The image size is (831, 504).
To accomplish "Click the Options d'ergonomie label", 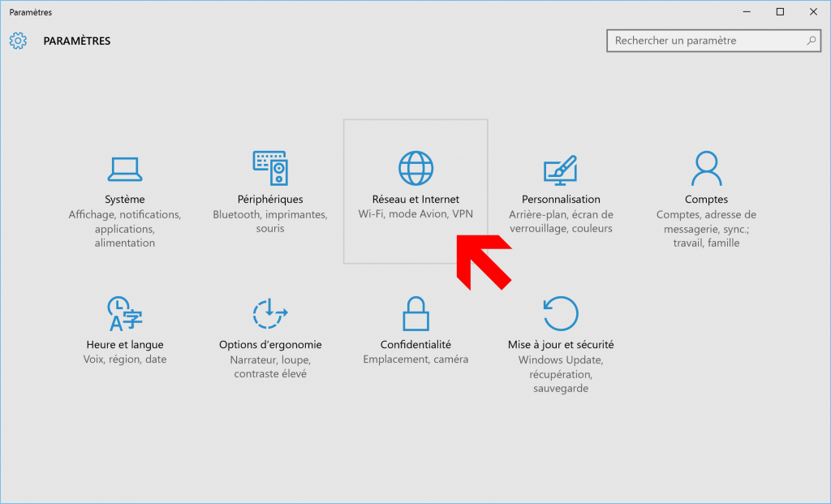I will [x=270, y=344].
